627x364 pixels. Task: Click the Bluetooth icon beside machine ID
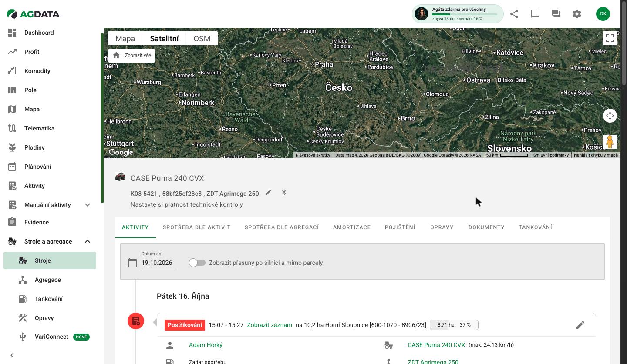point(284,193)
